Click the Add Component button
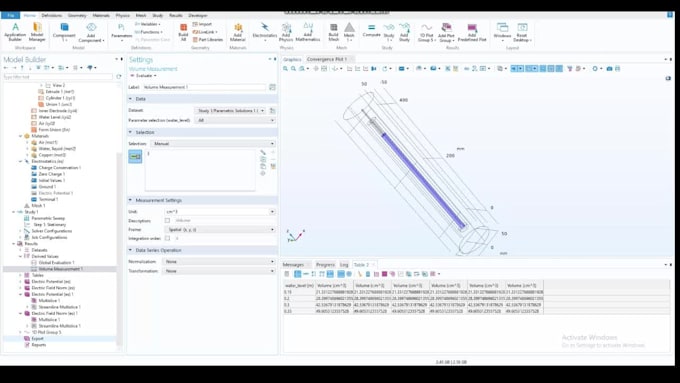680x383 pixels. click(x=91, y=33)
